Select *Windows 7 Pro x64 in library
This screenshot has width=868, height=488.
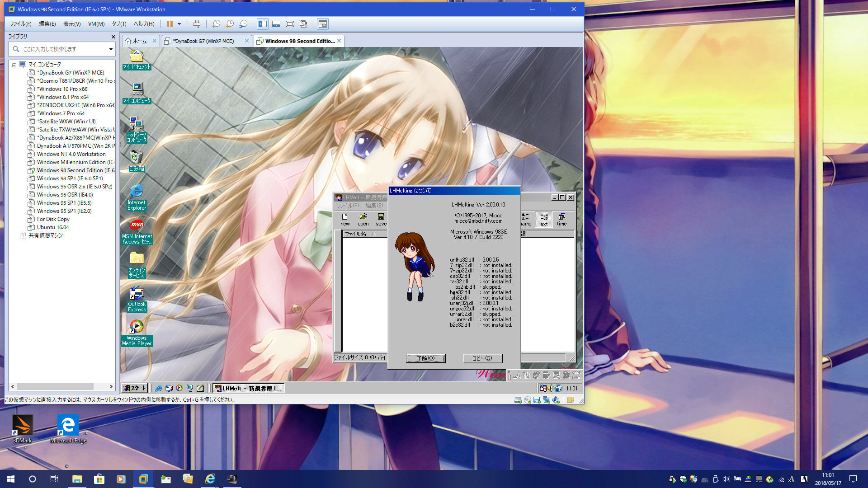click(61, 113)
